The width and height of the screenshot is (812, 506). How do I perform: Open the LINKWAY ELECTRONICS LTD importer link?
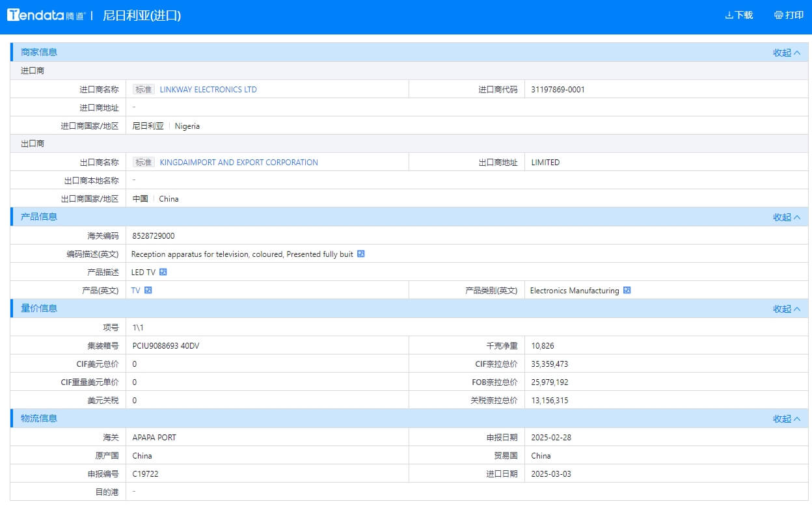tap(208, 90)
